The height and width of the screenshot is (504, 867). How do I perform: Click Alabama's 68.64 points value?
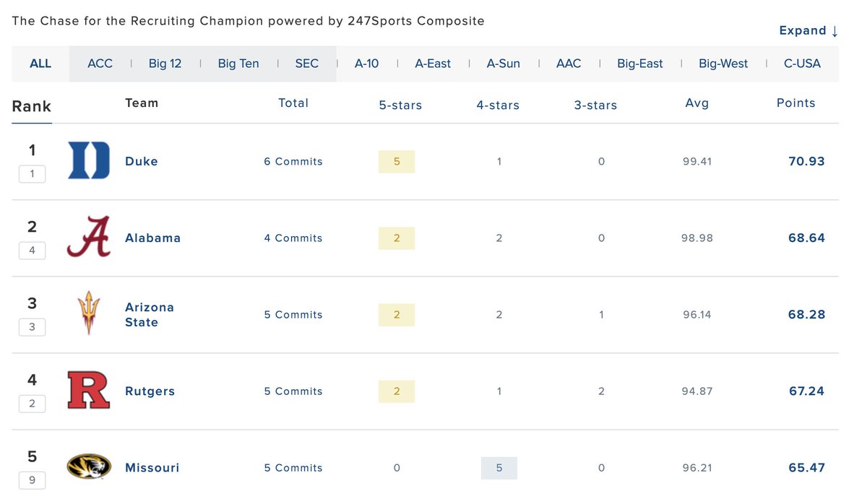(806, 238)
